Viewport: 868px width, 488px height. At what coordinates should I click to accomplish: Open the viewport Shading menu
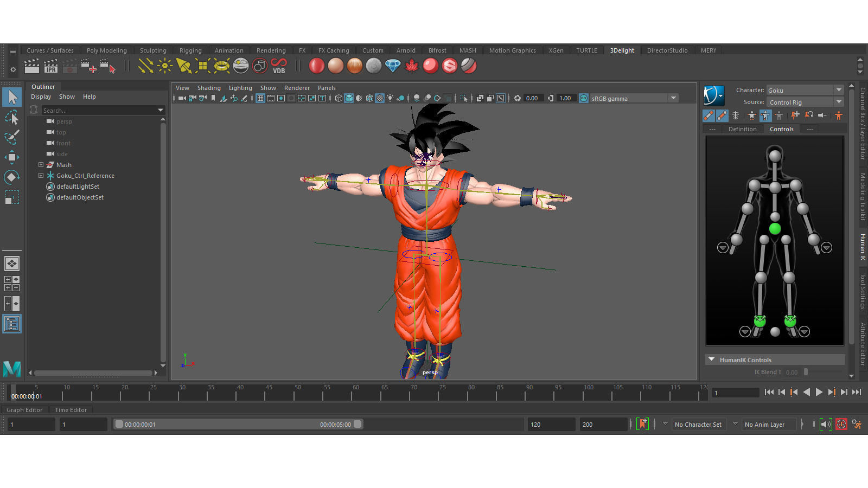tap(209, 88)
